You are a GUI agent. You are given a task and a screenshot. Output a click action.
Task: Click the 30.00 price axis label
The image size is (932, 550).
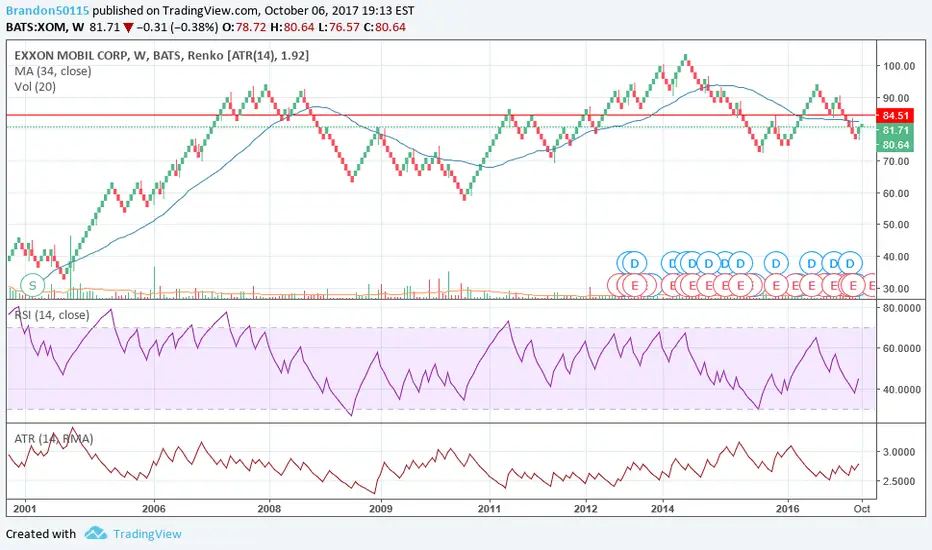tap(896, 289)
